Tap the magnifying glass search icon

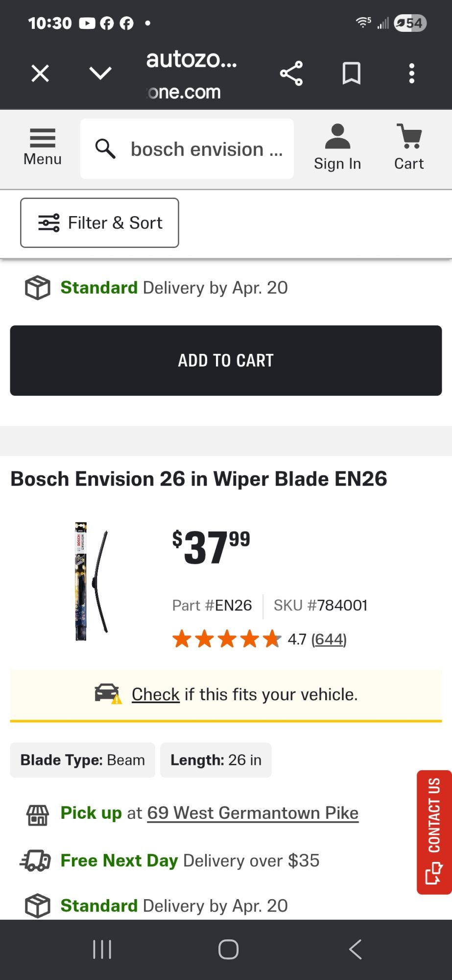click(x=105, y=148)
